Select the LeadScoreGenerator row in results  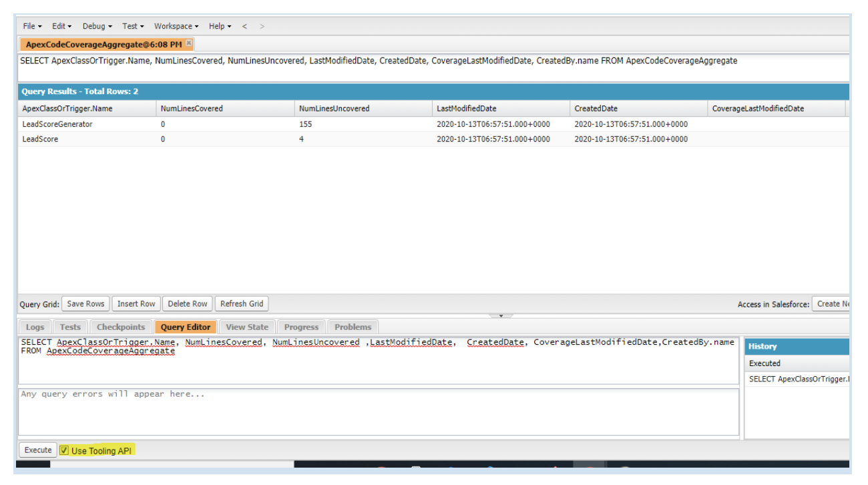[x=57, y=124]
